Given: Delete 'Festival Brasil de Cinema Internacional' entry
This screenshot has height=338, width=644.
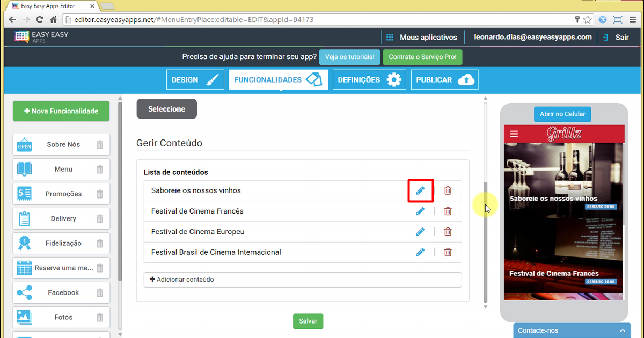Looking at the screenshot, I should [448, 252].
